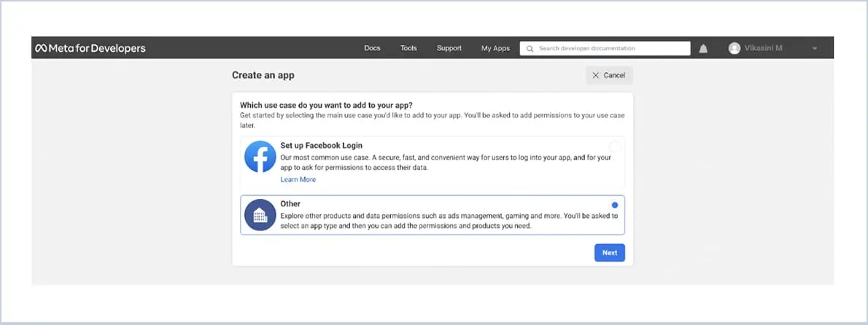This screenshot has width=868, height=325.
Task: Follow the Learn More link
Action: [x=298, y=179]
